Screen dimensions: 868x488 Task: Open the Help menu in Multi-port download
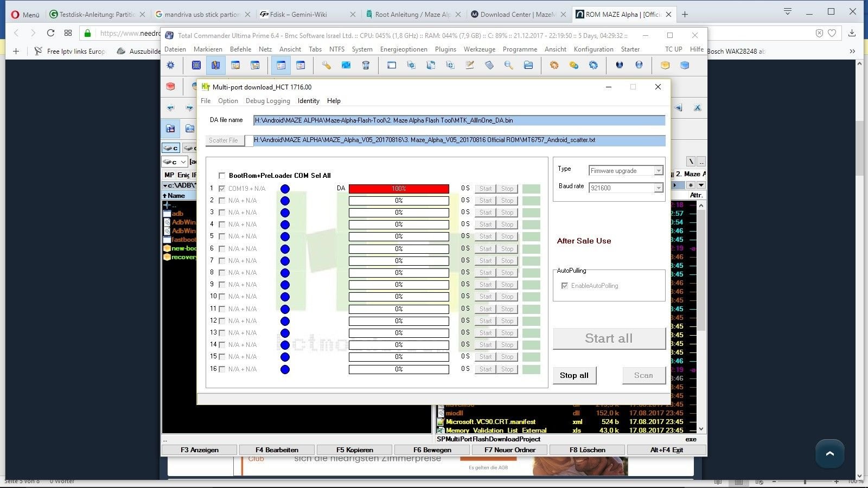(x=334, y=101)
